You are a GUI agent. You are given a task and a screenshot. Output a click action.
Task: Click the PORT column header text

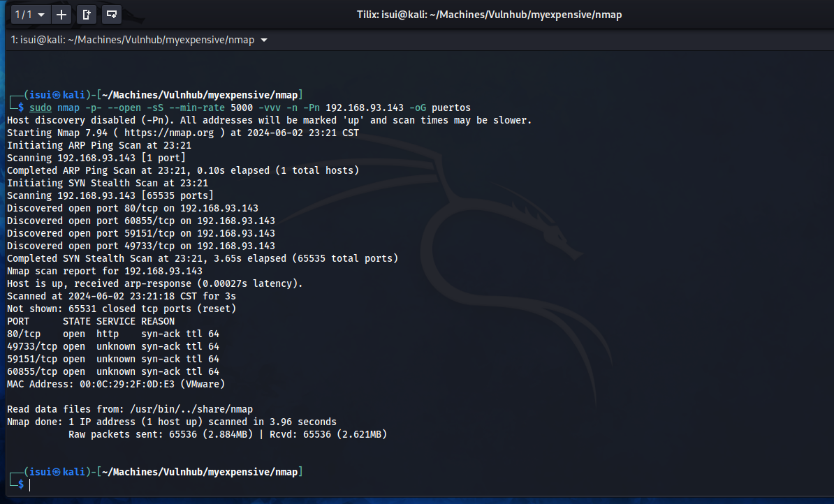(x=18, y=321)
